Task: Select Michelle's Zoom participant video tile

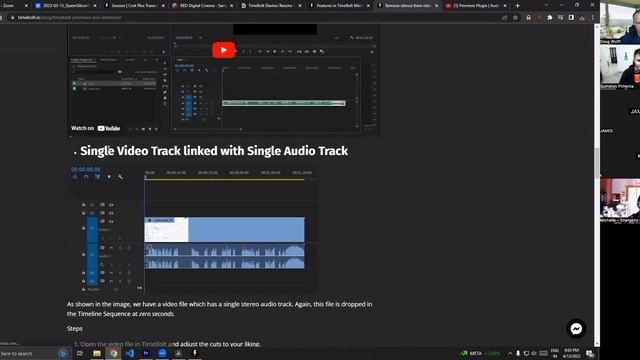Action: (620, 200)
